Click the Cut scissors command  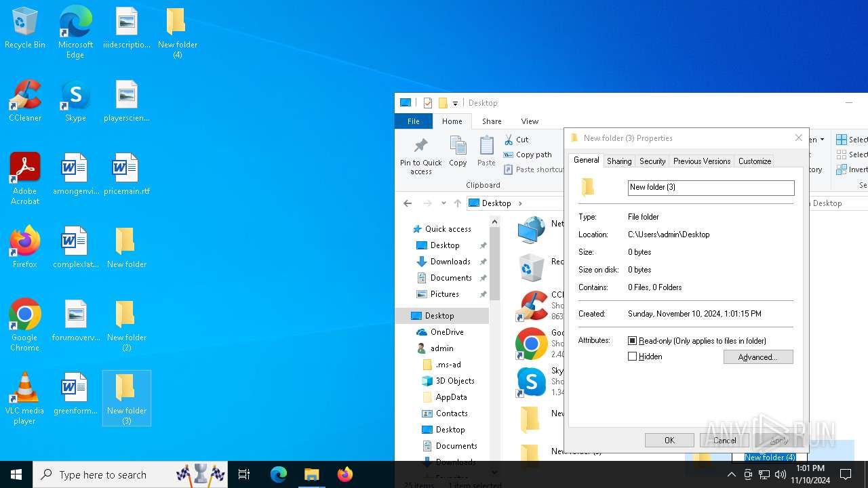coord(517,140)
